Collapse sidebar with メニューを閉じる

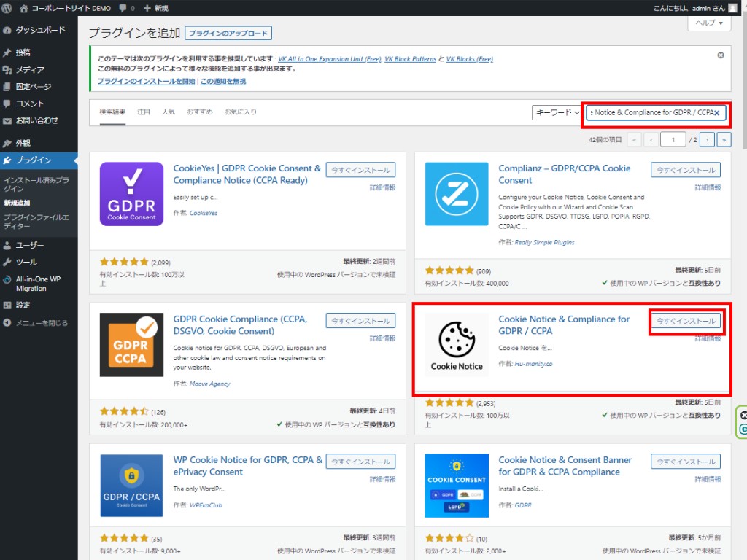(x=42, y=323)
